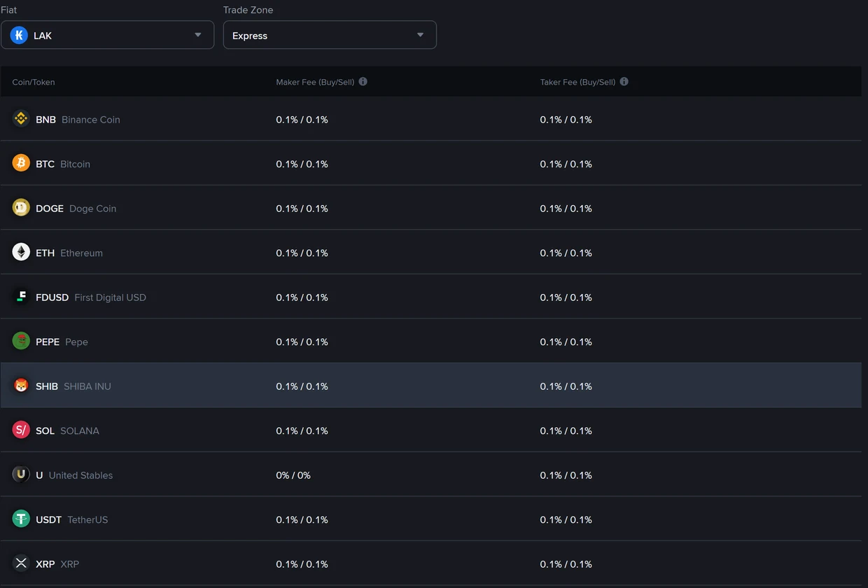Viewport: 868px width, 588px height.
Task: Click the 0% / 0% maker fee for U
Action: click(293, 475)
